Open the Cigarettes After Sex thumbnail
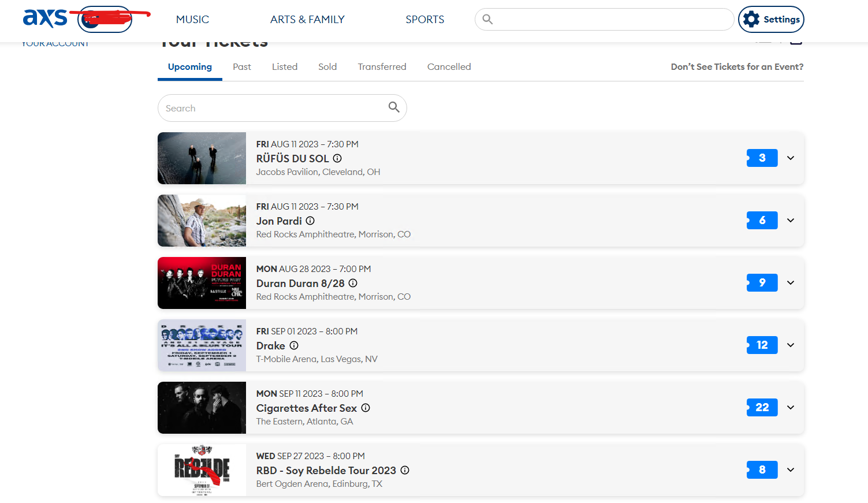868x503 pixels. [x=202, y=408]
